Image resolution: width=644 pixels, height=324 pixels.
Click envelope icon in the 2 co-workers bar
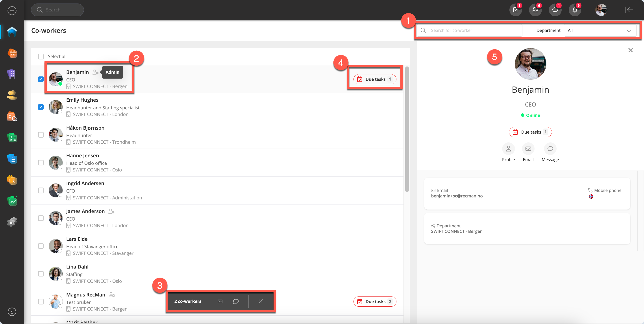(220, 301)
